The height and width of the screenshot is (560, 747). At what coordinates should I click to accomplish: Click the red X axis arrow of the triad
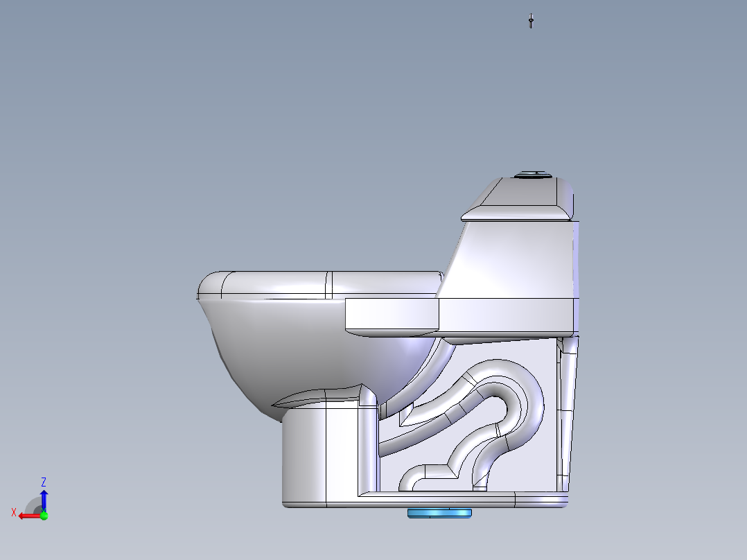[x=28, y=516]
